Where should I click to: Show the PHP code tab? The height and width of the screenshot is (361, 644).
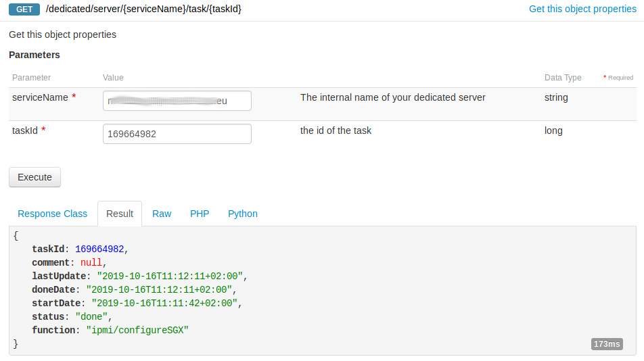click(x=200, y=214)
